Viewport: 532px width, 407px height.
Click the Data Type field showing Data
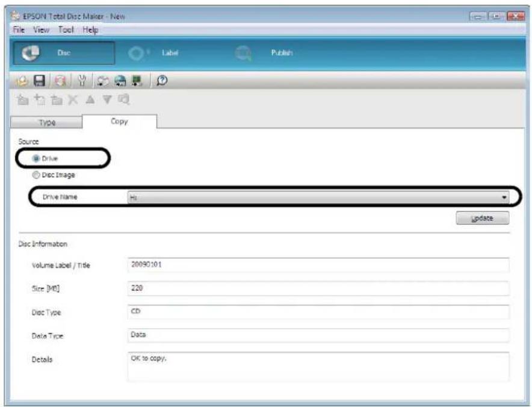click(318, 335)
